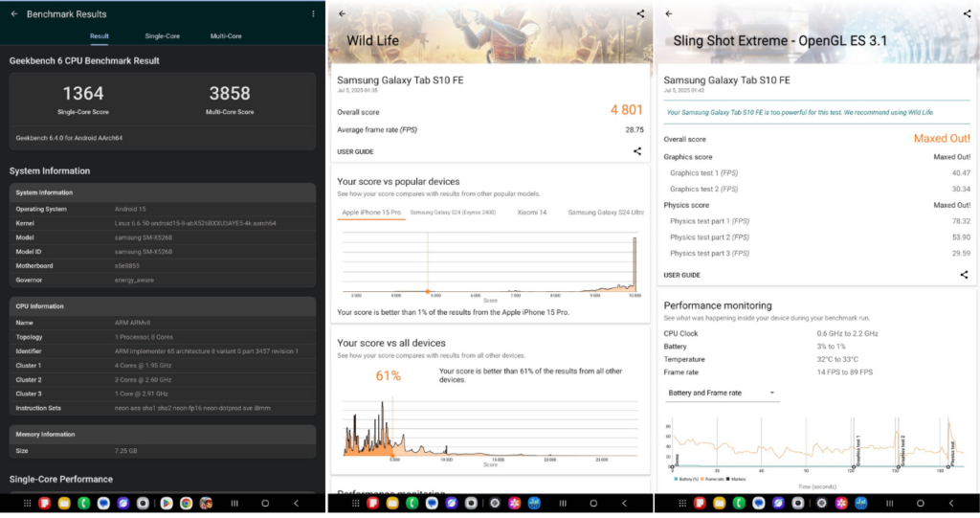This screenshot has width=980, height=518.
Task: Tap back arrow on Wild Life screen
Action: [x=343, y=14]
